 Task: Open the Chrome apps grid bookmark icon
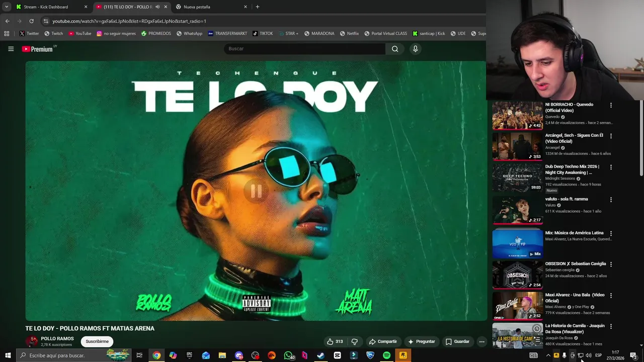point(7,34)
